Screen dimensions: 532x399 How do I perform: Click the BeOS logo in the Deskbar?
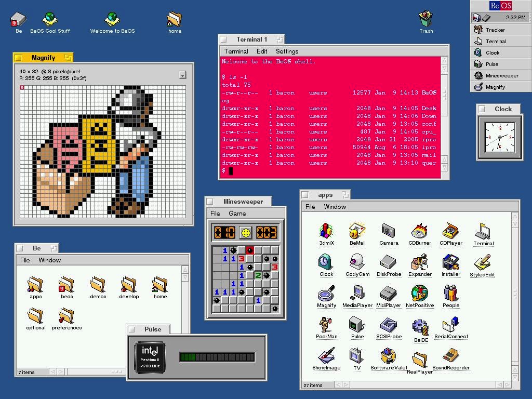pyautogui.click(x=500, y=6)
